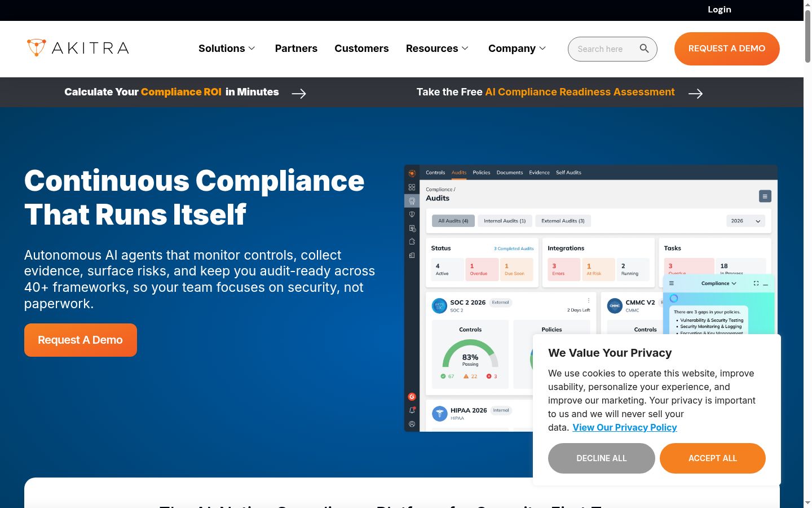Click the 1 Due Soon status tile

[x=517, y=269]
